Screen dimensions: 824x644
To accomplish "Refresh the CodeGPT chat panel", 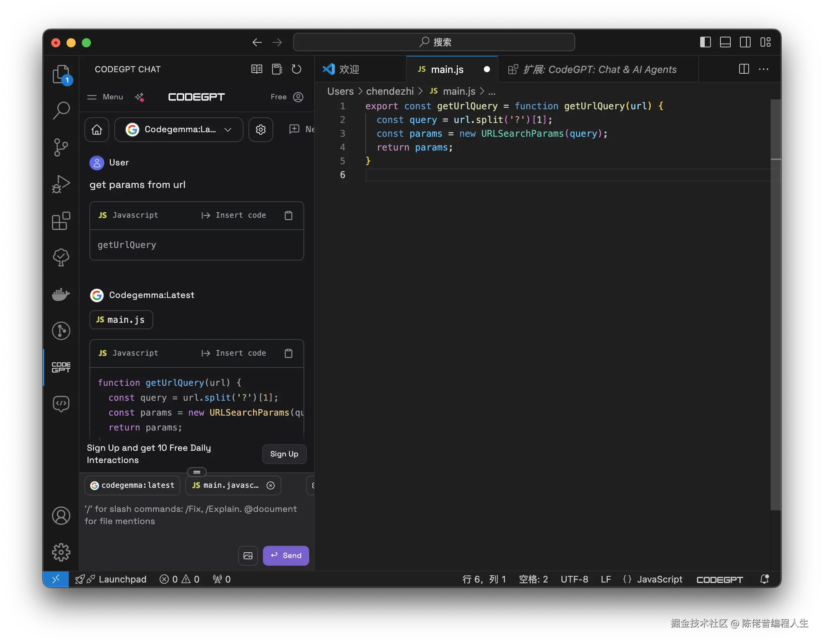I will coord(297,69).
